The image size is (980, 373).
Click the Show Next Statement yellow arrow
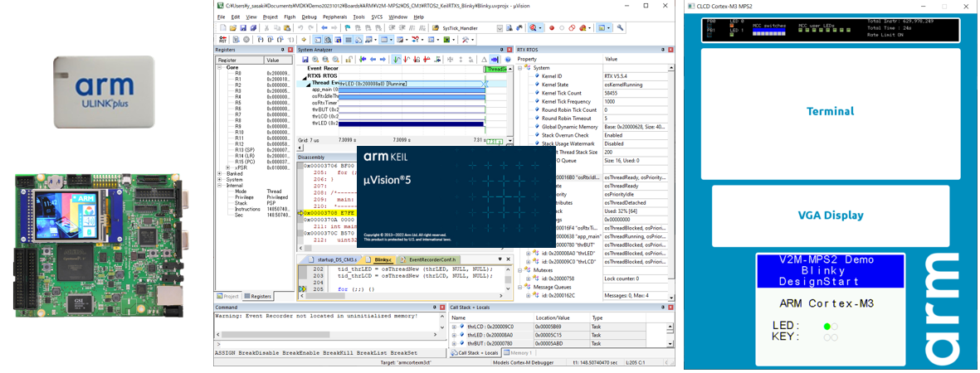(304, 39)
